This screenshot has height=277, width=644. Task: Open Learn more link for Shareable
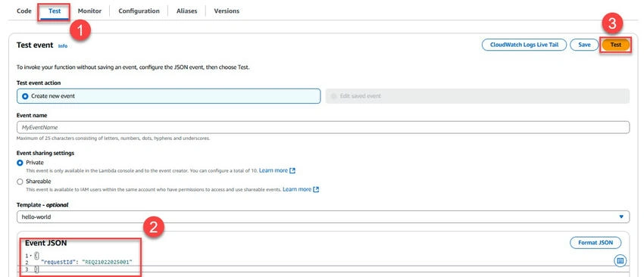(297, 189)
